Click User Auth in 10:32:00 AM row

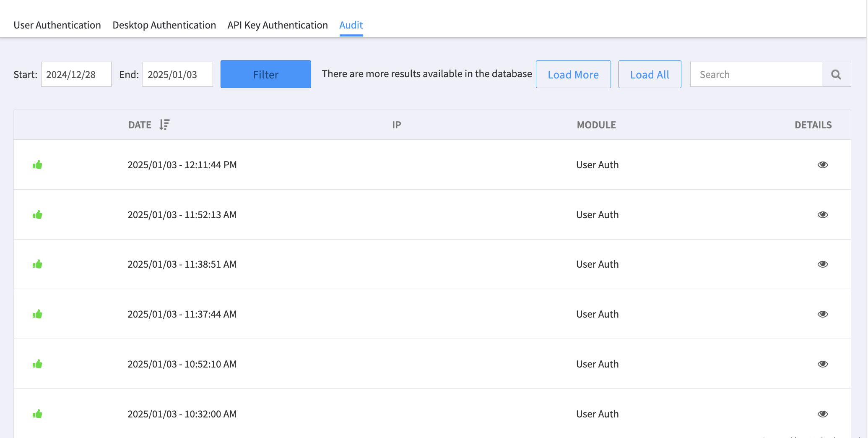(598, 414)
